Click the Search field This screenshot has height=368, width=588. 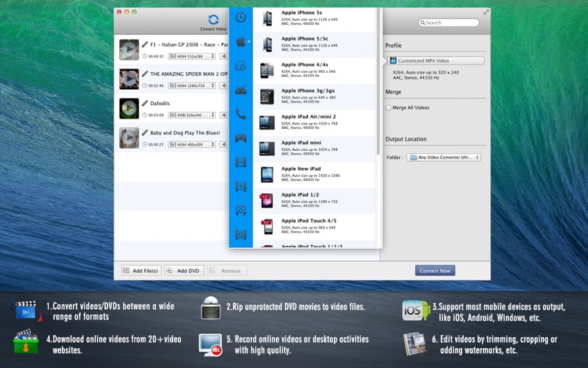tap(448, 23)
